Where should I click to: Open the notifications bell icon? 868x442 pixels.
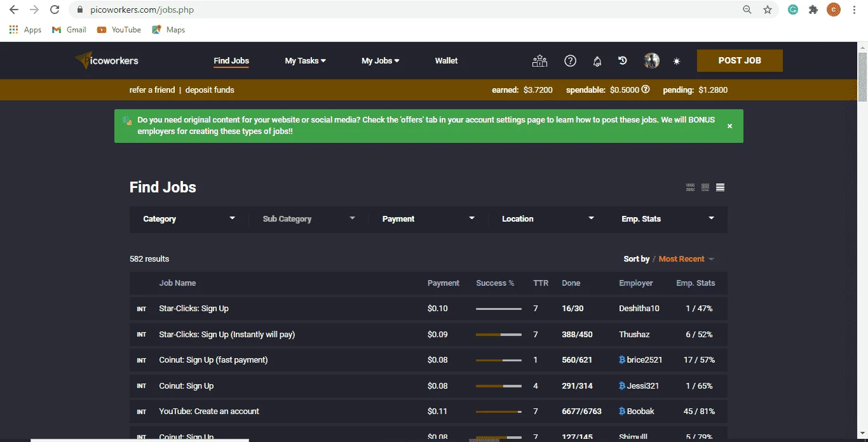[x=597, y=61]
